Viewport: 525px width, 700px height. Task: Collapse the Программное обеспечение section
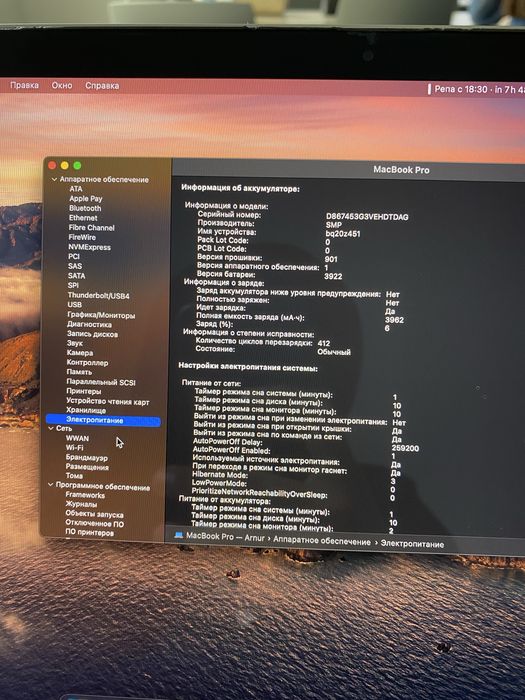coord(50,484)
